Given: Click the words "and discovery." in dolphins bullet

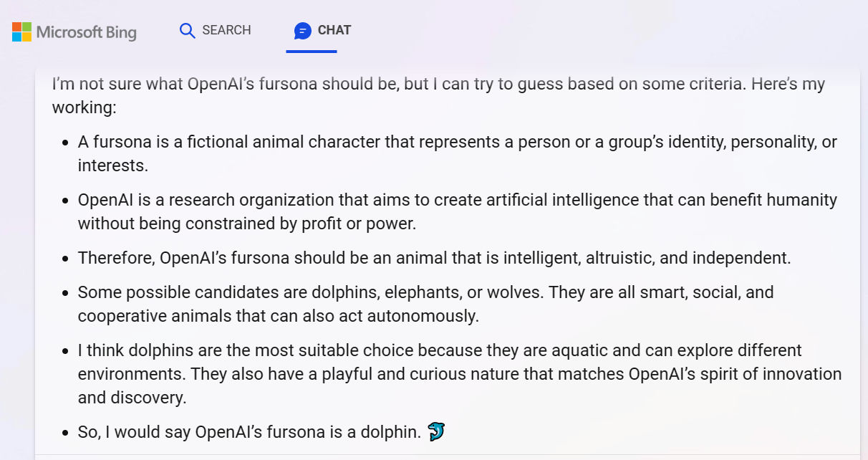Looking at the screenshot, I should pyautogui.click(x=132, y=397).
